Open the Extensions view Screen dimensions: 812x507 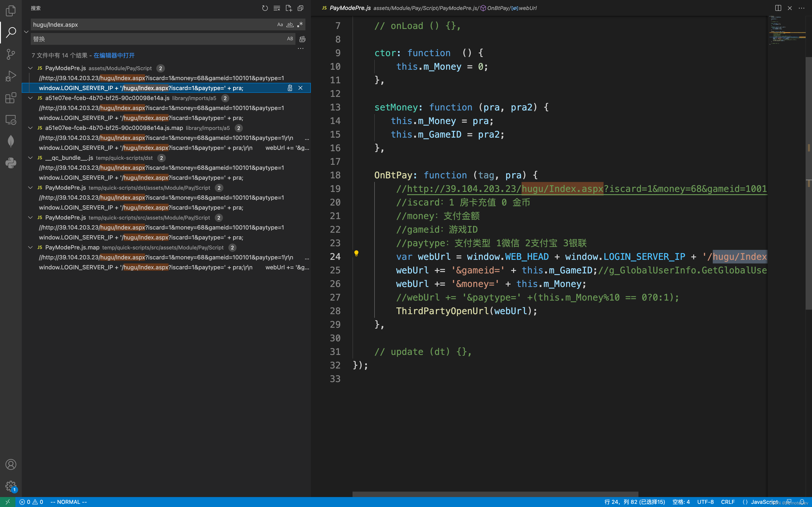click(x=11, y=98)
